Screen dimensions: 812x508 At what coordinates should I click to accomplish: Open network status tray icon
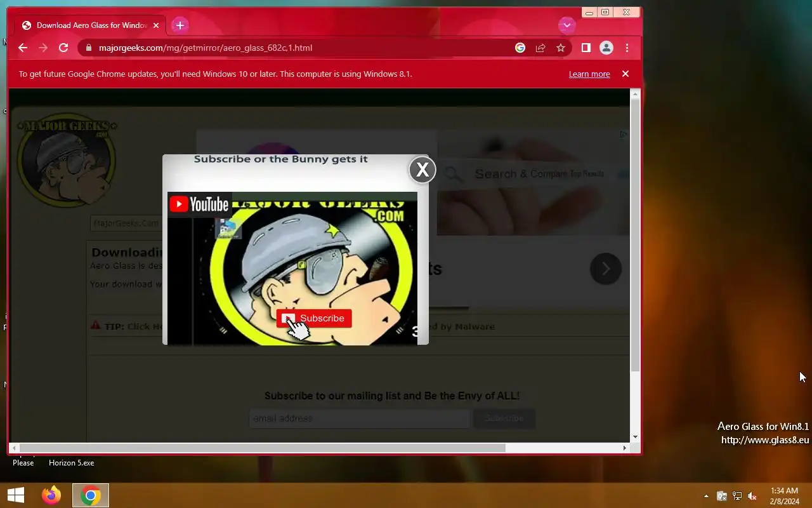[737, 496]
